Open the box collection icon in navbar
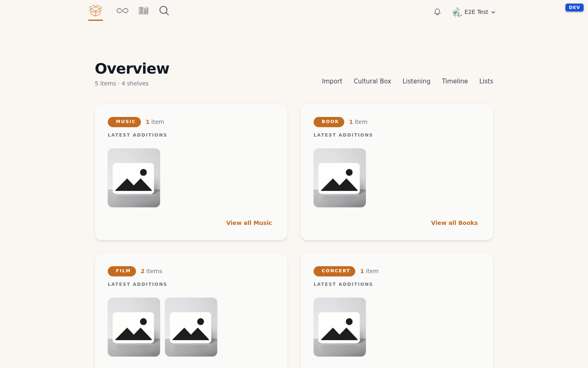Screen dimensions: 588x368 96,11
